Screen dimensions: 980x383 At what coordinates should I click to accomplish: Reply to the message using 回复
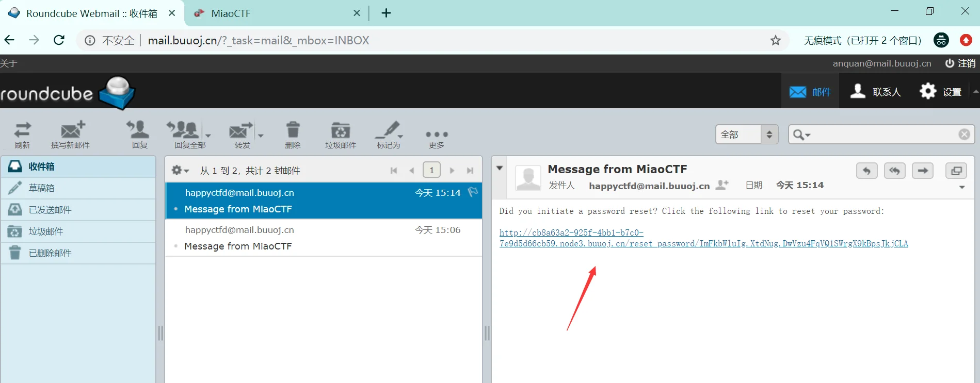tap(139, 135)
